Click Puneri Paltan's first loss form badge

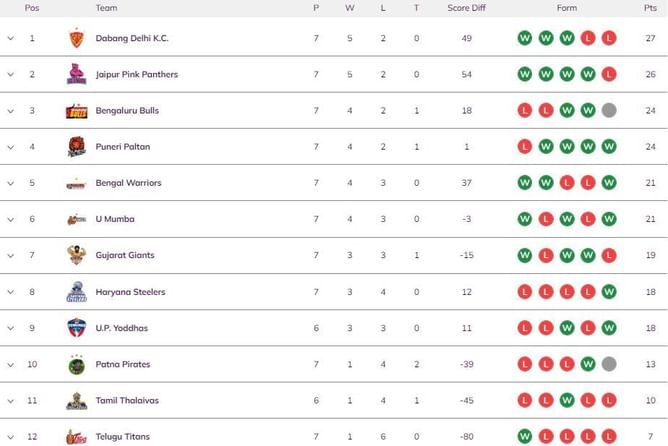(x=525, y=147)
